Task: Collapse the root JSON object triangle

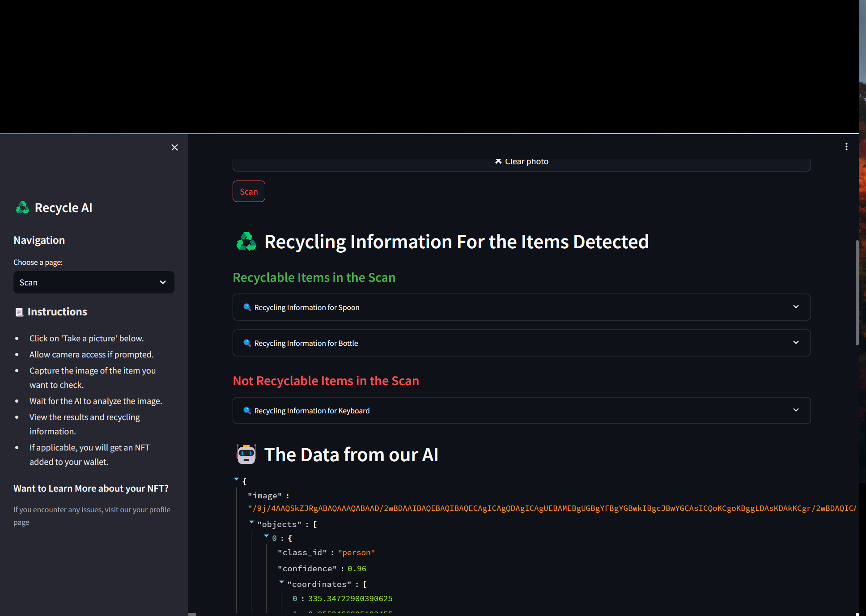Action: [x=237, y=480]
